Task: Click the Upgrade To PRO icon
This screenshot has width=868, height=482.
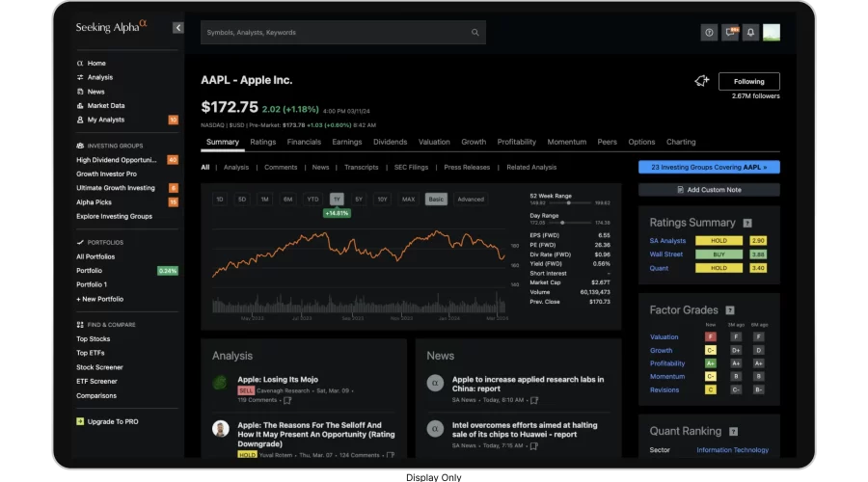Action: tap(80, 421)
